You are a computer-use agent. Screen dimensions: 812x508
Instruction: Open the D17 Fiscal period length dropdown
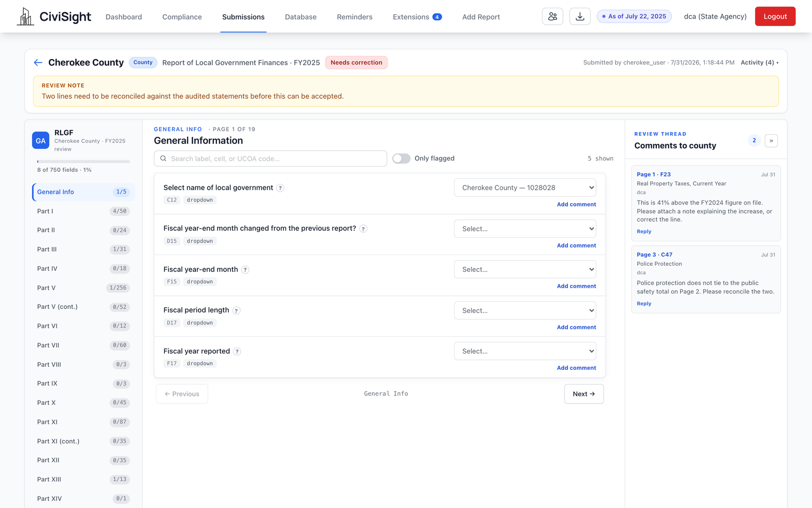pos(525,310)
